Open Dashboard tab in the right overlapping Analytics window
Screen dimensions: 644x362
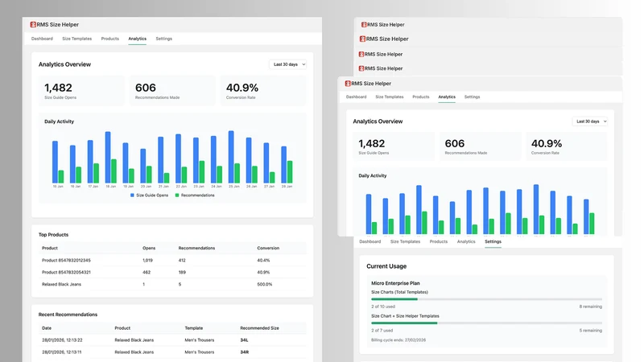pos(356,97)
